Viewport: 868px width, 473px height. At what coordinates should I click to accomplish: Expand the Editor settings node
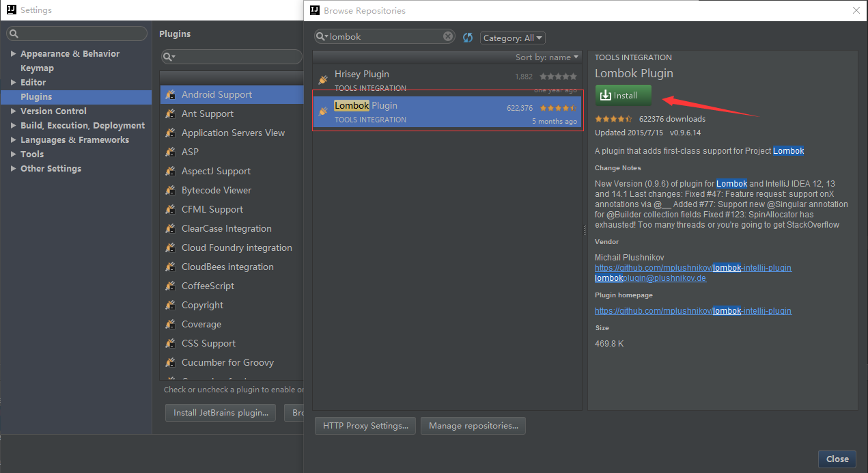click(13, 83)
